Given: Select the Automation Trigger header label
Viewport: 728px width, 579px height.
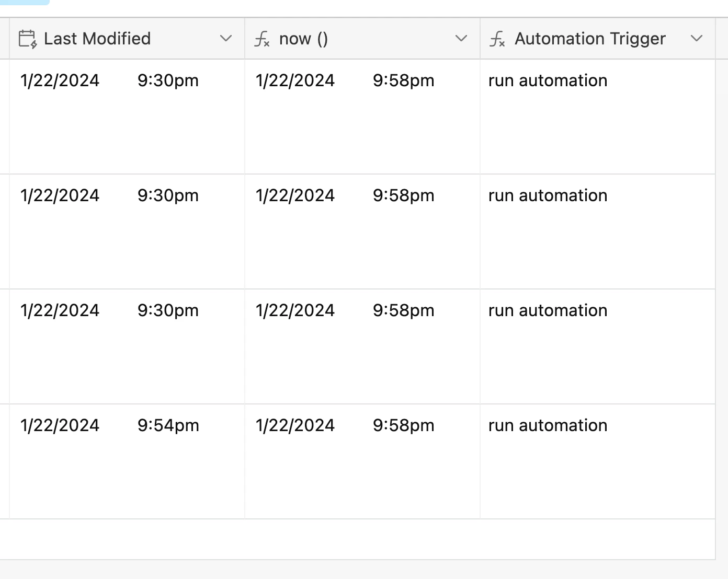Looking at the screenshot, I should click(x=590, y=39).
